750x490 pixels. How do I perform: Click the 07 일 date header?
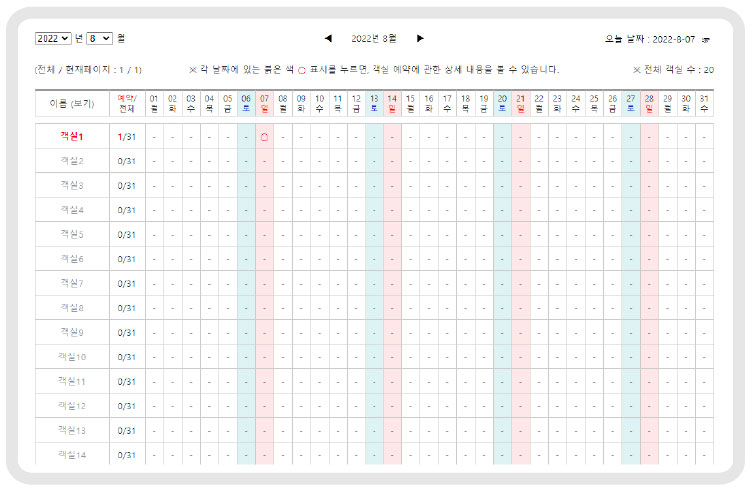pos(264,103)
